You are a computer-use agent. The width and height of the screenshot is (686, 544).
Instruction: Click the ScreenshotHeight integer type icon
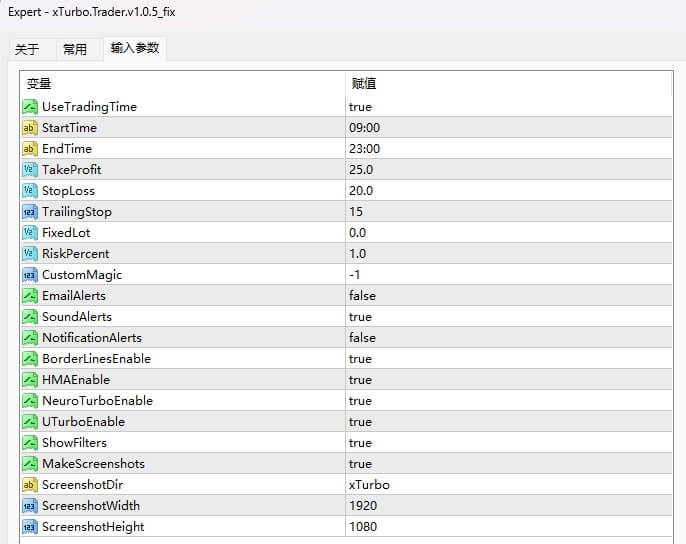(x=30, y=527)
